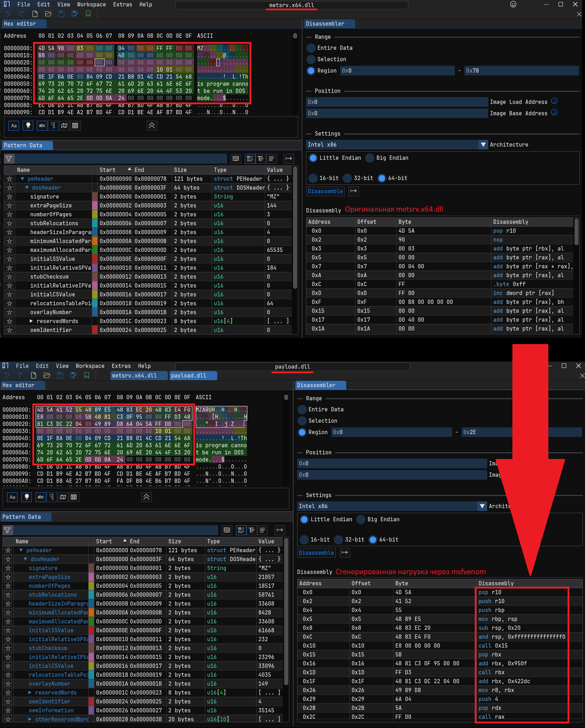Click the bookmark icon in the top window toolbar
Image resolution: width=585 pixels, height=728 pixels.
point(88,14)
